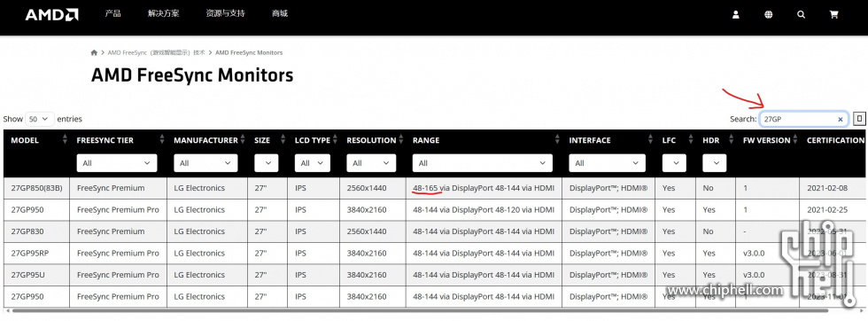Open the site search magnifier icon
Image resolution: width=868 pixels, height=321 pixels.
[x=801, y=15]
